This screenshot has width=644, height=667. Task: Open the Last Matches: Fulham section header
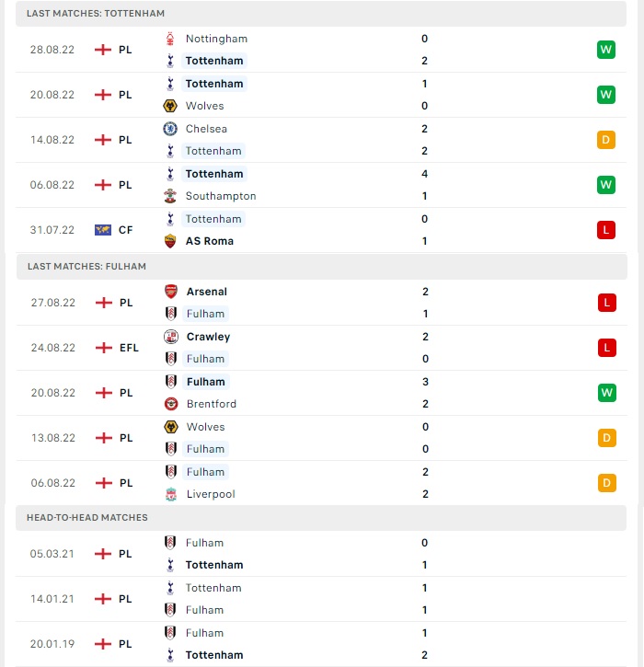click(x=322, y=266)
